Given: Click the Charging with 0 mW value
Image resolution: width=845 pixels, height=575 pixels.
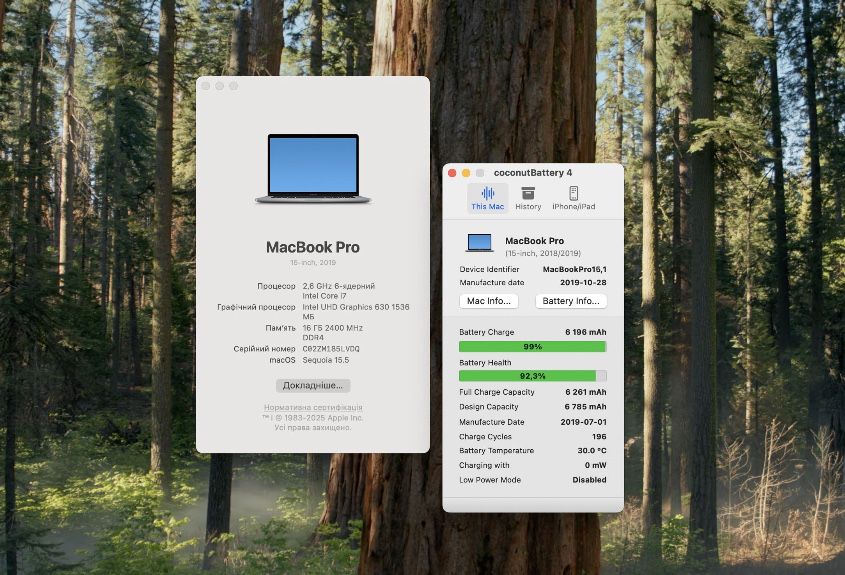Looking at the screenshot, I should [x=595, y=465].
